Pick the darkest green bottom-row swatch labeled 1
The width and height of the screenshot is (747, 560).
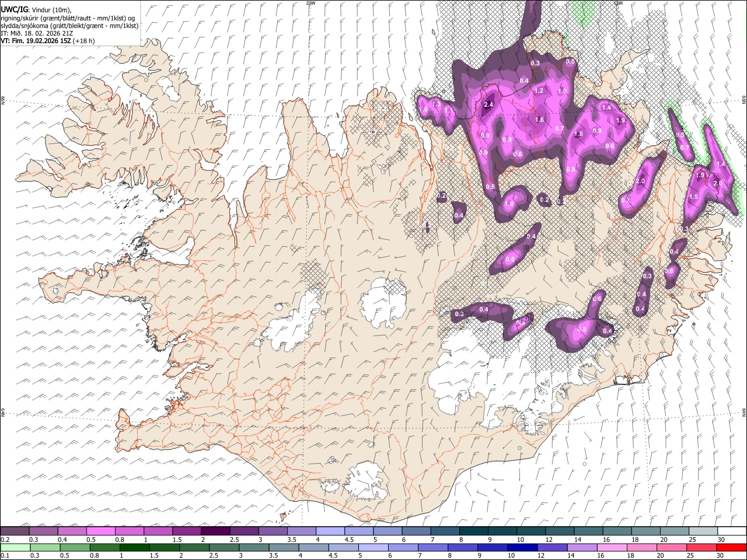(x=135, y=548)
